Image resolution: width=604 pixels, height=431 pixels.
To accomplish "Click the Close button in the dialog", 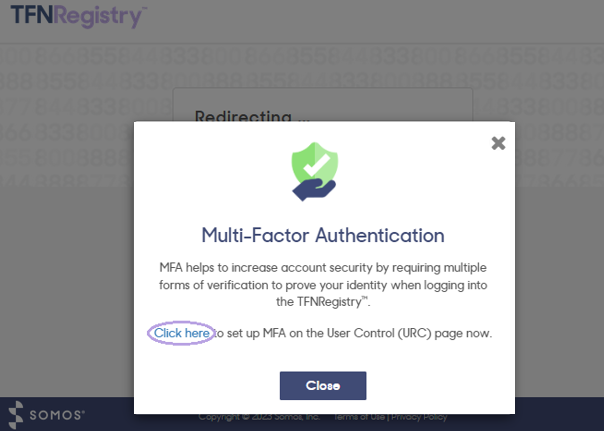I will tap(323, 386).
